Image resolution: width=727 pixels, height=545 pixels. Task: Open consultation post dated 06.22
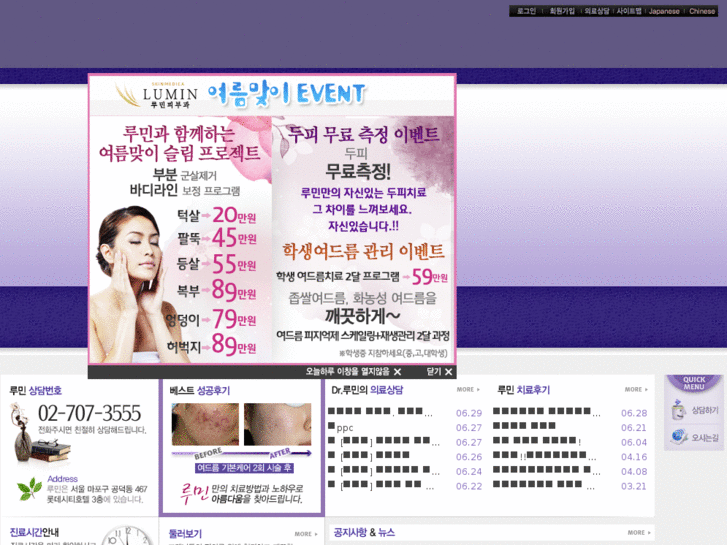pyautogui.click(x=381, y=486)
